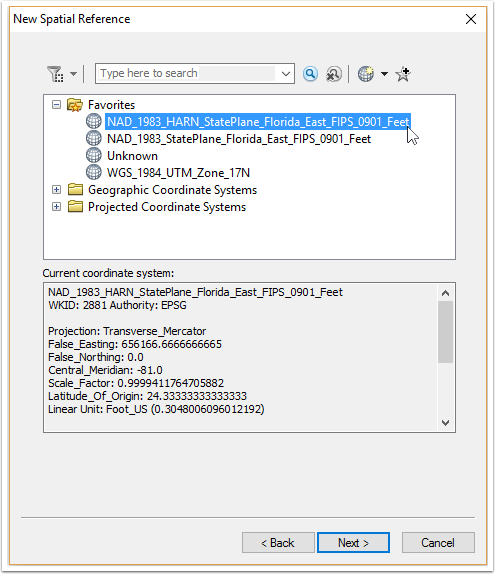The width and height of the screenshot is (495, 574).
Task: Click the Latitude_Of_Origin value line
Action: click(x=148, y=396)
